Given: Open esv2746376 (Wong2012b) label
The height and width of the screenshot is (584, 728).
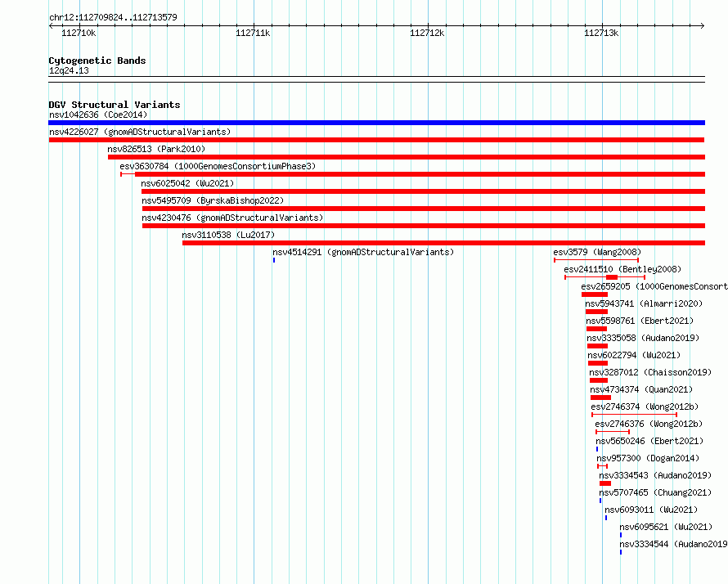Looking at the screenshot, I should click(x=649, y=424).
